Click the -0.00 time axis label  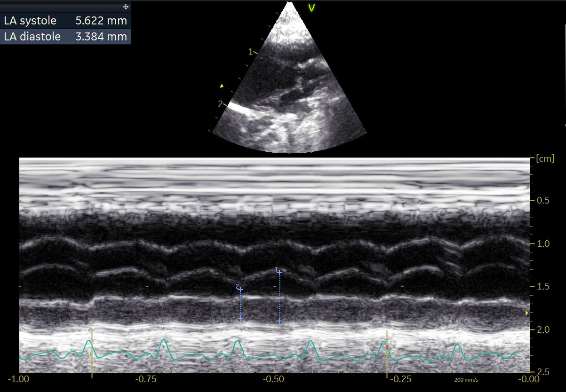(528, 379)
